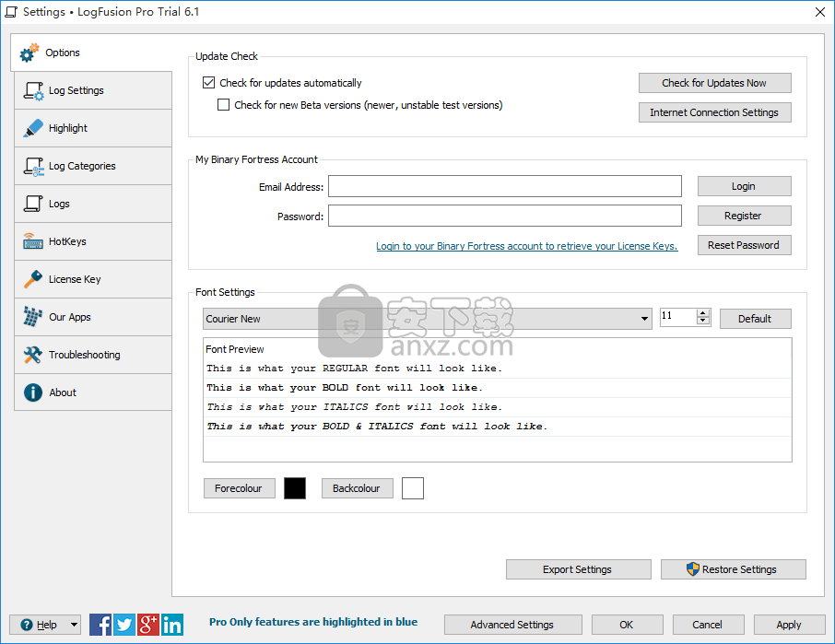
Task: Click the About info icon
Action: coord(33,392)
